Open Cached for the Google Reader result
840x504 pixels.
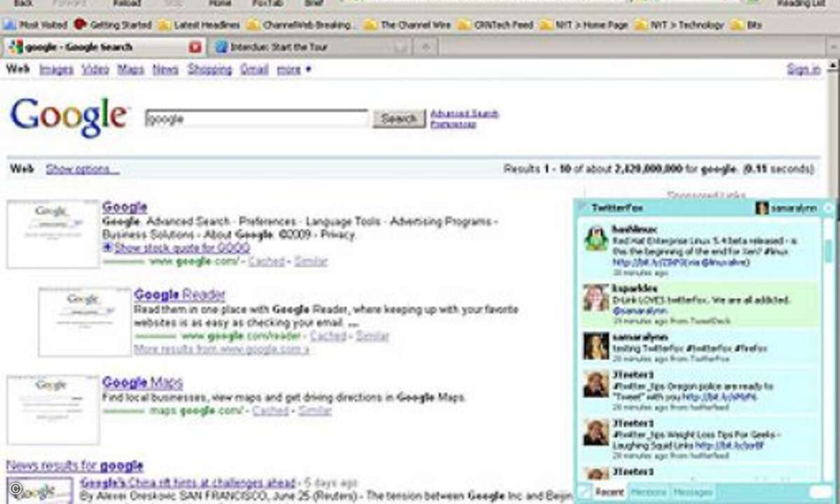(328, 336)
